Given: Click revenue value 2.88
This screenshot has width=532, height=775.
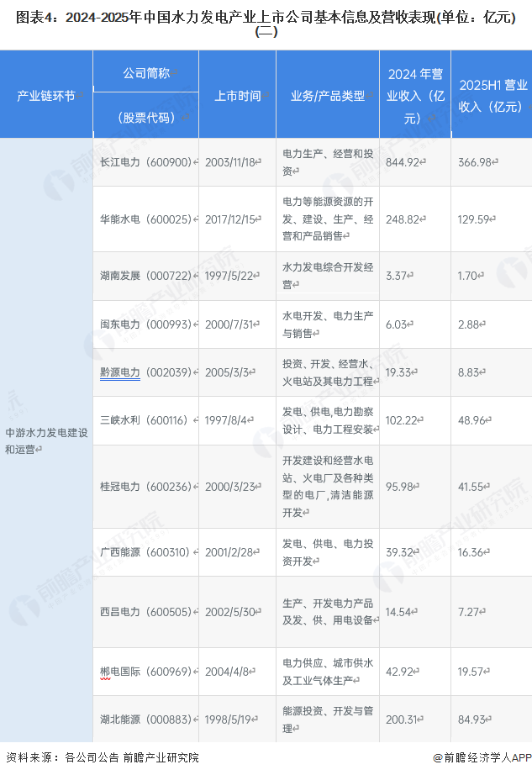Looking at the screenshot, I should pyautogui.click(x=469, y=324).
